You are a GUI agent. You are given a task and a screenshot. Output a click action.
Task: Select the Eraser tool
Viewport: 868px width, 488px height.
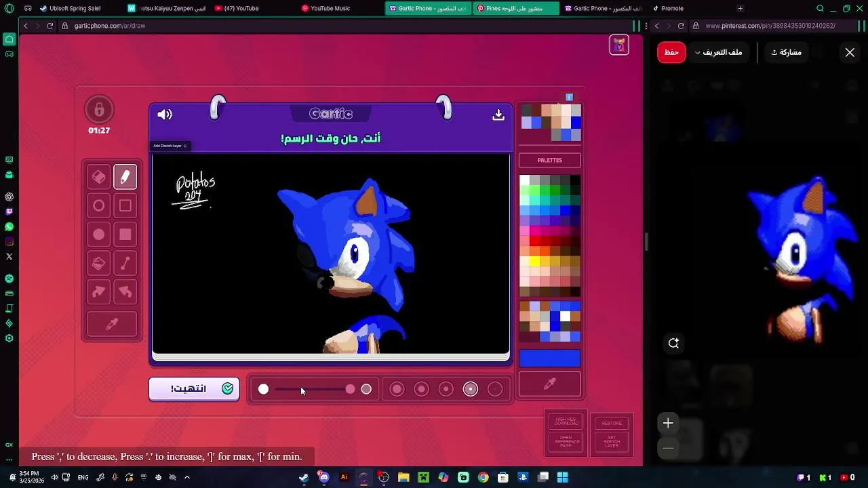point(99,177)
